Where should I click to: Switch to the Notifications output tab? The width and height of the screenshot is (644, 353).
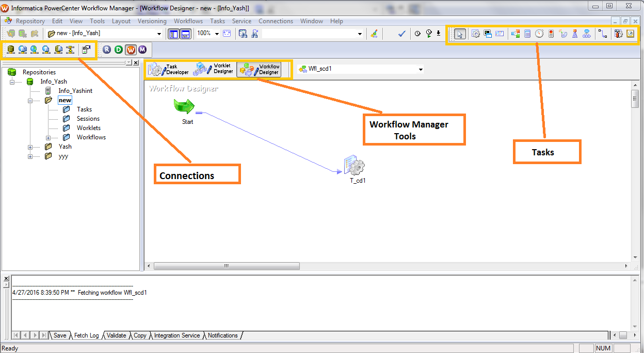(223, 335)
